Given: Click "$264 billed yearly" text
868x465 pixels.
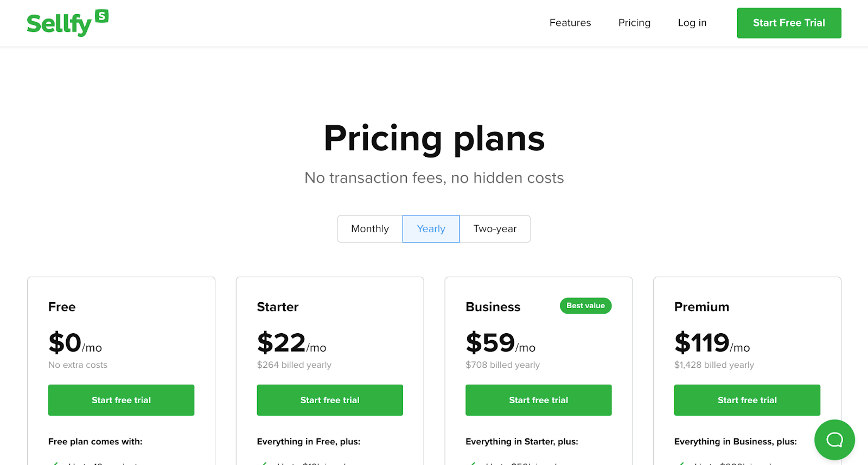Looking at the screenshot, I should (294, 365).
